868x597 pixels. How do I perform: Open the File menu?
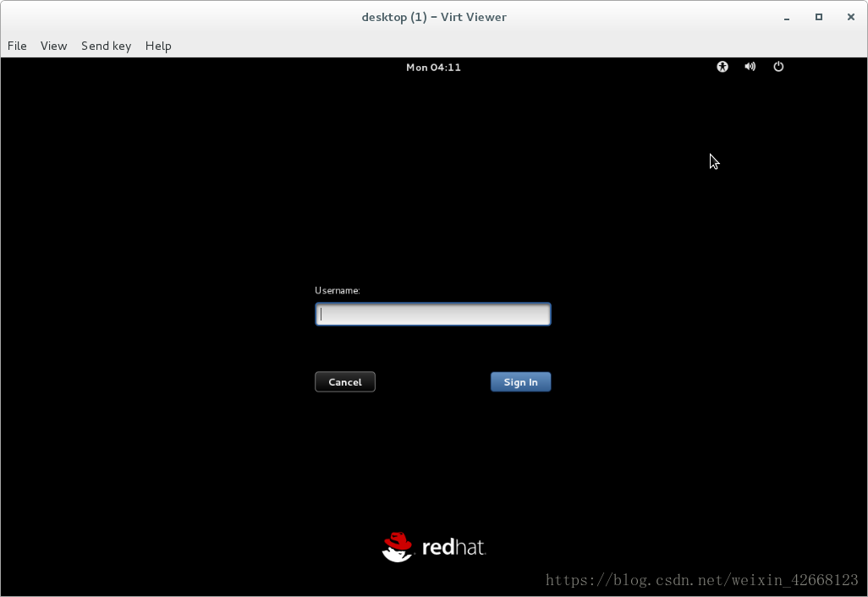[x=17, y=46]
